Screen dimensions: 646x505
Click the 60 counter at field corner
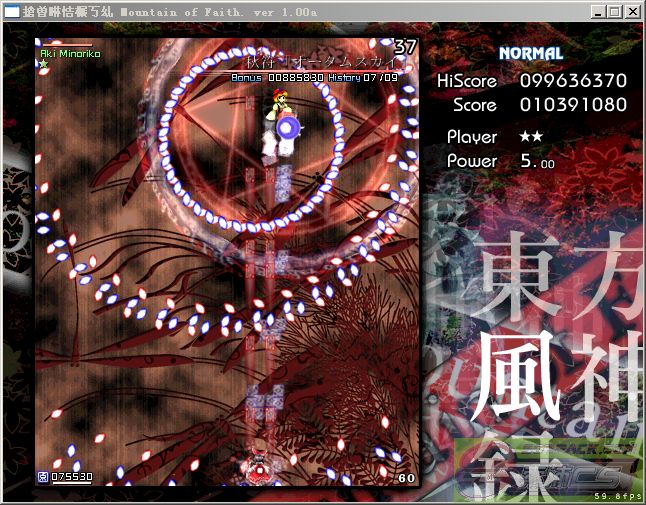[x=407, y=478]
